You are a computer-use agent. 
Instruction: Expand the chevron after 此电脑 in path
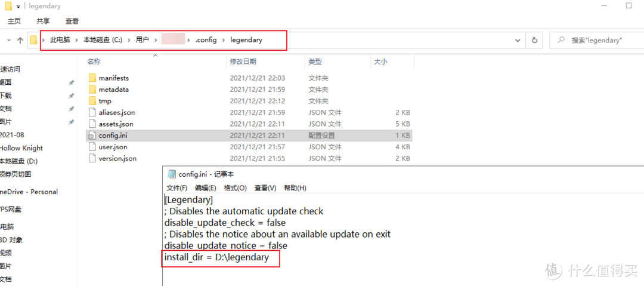[77, 40]
